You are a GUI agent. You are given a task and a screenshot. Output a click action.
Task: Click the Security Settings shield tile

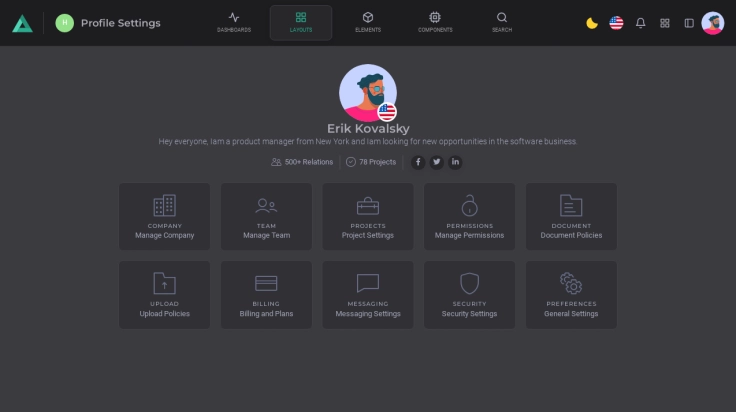(x=469, y=295)
